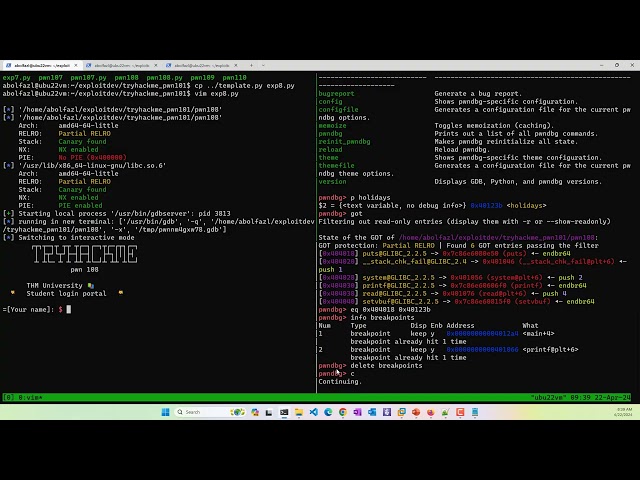Click the 'reinit_pwndbg' command name
Viewport: 640px width, 480px height.
(x=344, y=142)
